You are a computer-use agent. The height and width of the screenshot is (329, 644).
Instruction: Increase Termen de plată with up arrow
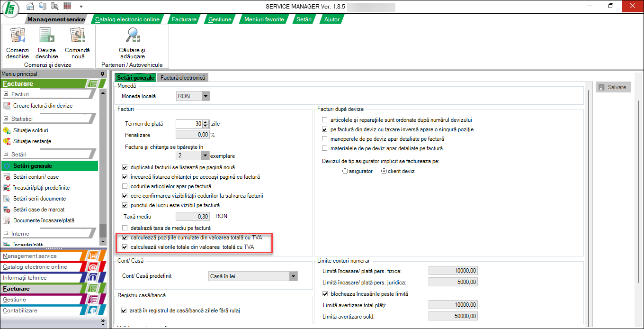pyautogui.click(x=206, y=122)
